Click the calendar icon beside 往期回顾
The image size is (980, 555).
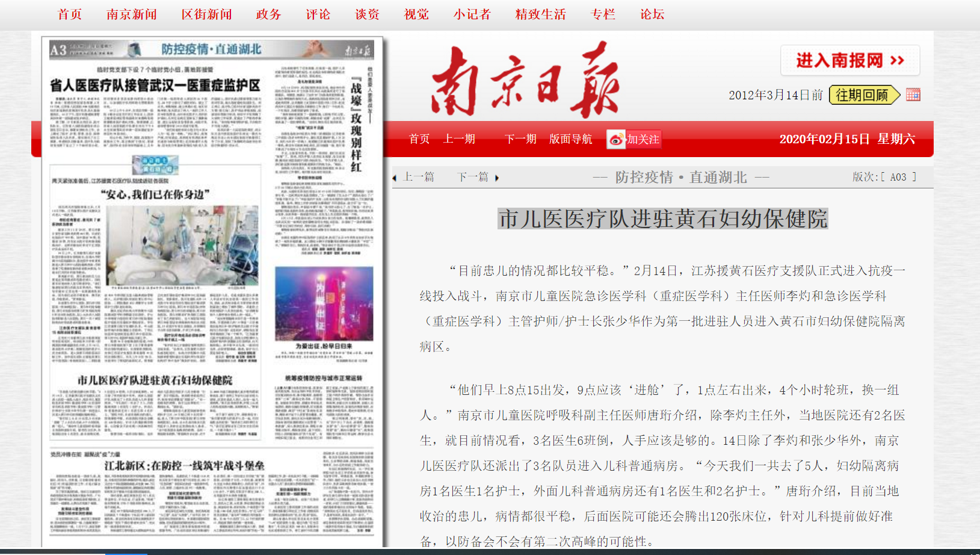914,95
